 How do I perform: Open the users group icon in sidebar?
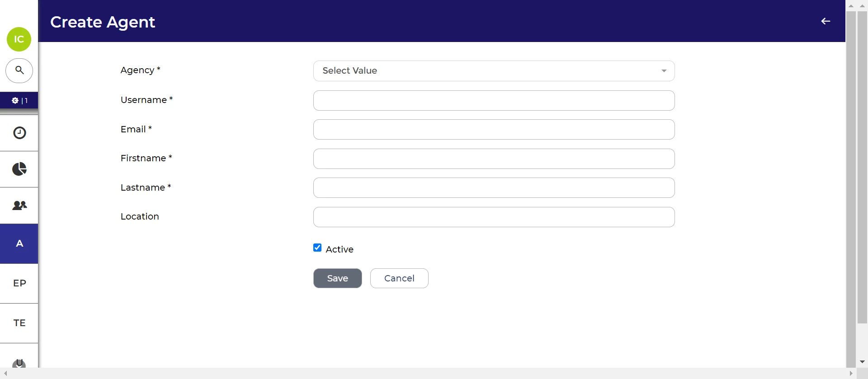point(19,206)
